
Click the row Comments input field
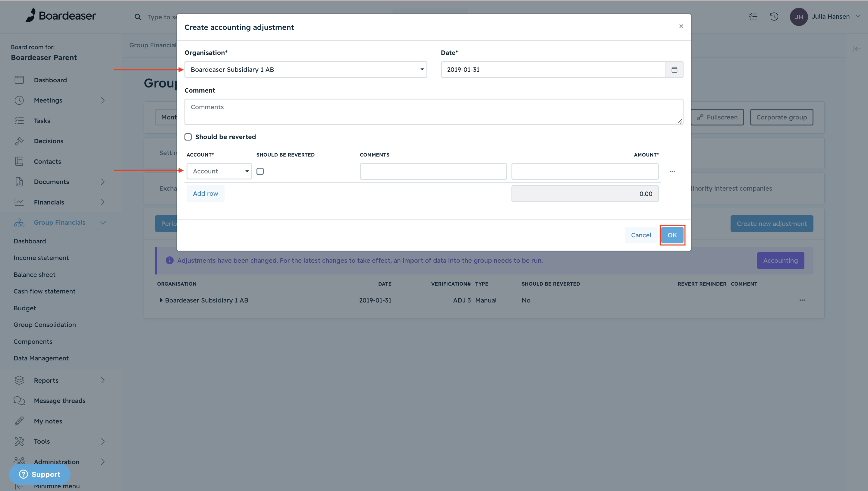(433, 171)
